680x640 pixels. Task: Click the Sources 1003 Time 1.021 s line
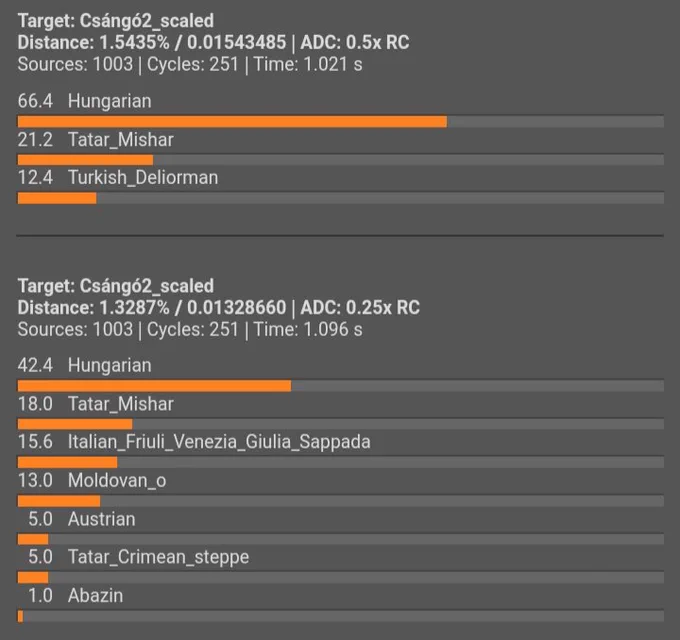pyautogui.click(x=190, y=64)
